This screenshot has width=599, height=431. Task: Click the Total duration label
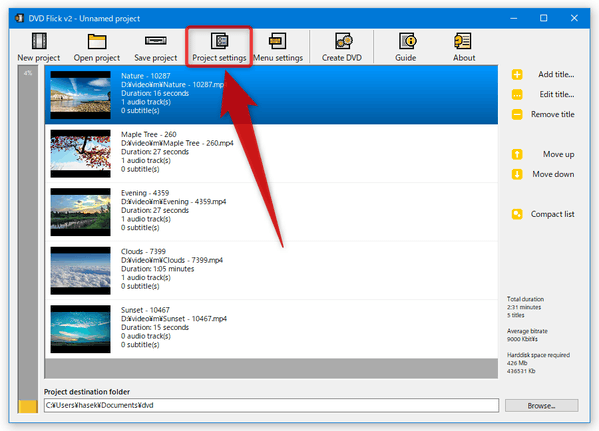click(x=525, y=299)
